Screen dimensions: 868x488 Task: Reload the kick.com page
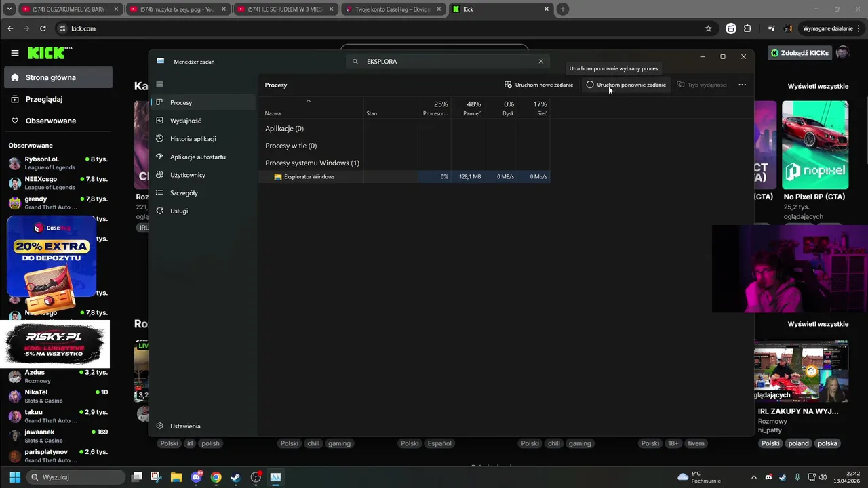click(x=43, y=28)
